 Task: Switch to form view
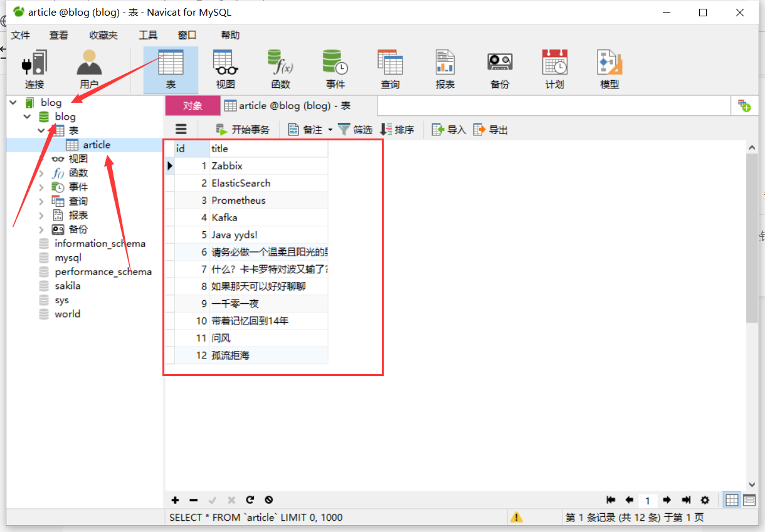[x=749, y=500]
